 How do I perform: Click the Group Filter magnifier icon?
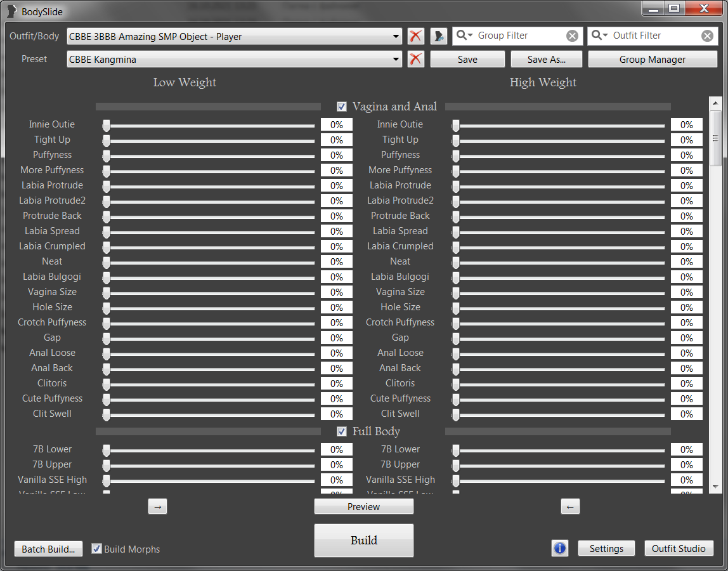click(x=464, y=36)
